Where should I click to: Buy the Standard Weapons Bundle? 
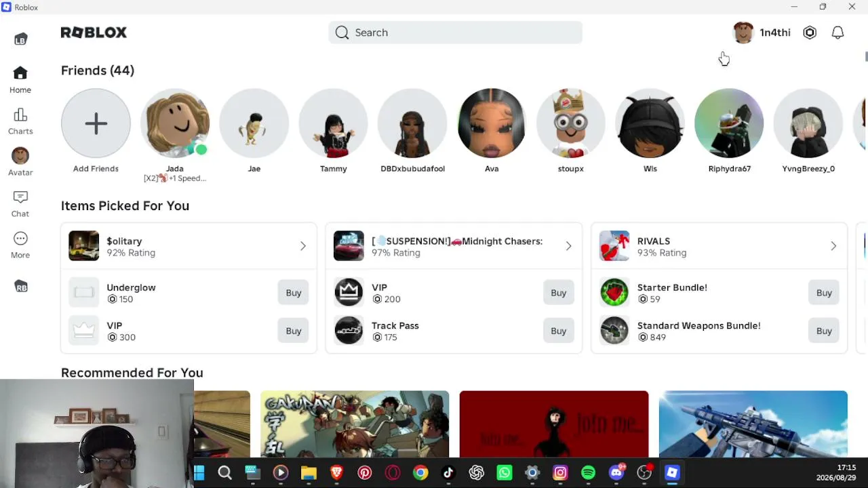pyautogui.click(x=824, y=331)
